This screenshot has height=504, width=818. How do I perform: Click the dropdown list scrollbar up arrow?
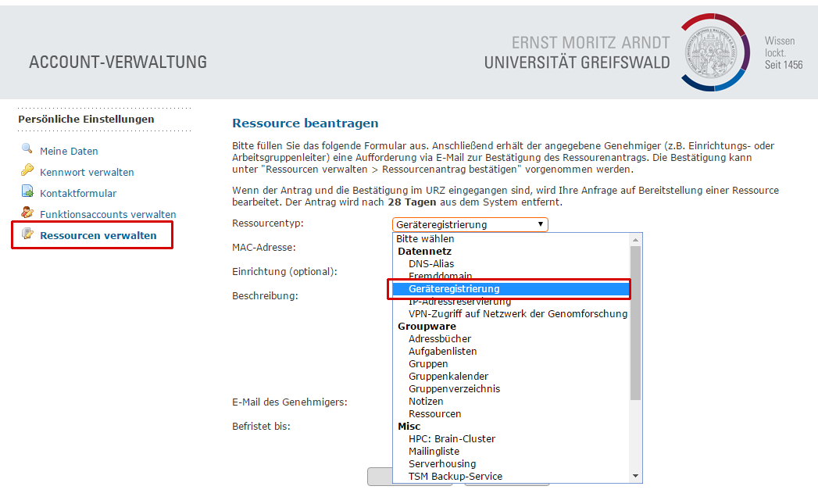click(x=636, y=239)
